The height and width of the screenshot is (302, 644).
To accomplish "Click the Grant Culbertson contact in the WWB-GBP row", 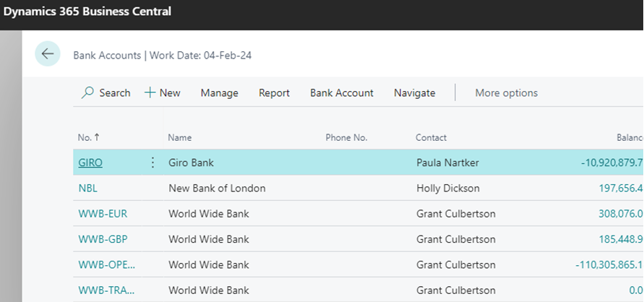I will click(x=456, y=239).
